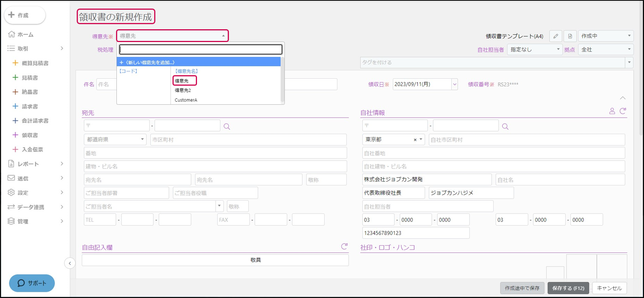The image size is (644, 298).
Task: Open the サポート chat button
Action: tap(32, 283)
